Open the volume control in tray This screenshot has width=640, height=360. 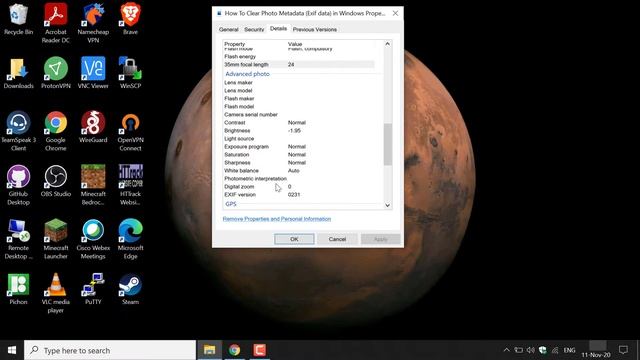pos(531,350)
